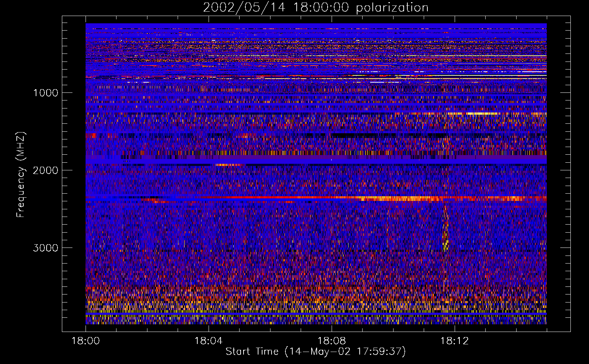This screenshot has height=364, width=589.
Task: Click the plot title "2002/05/14 18:00:00 polarization"
Action: point(316,7)
